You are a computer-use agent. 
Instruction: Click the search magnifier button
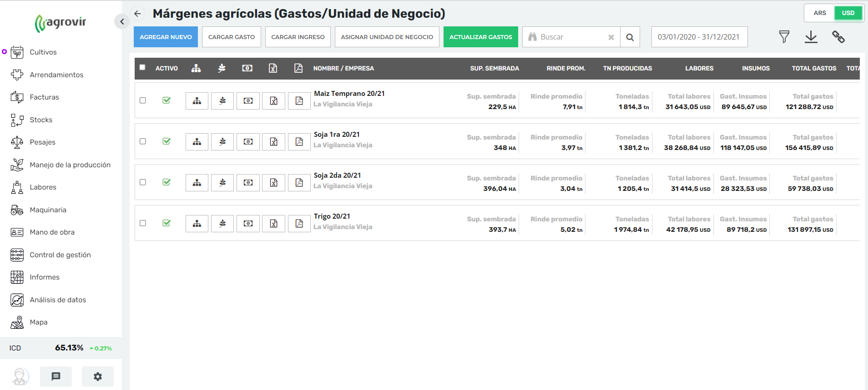tap(630, 37)
